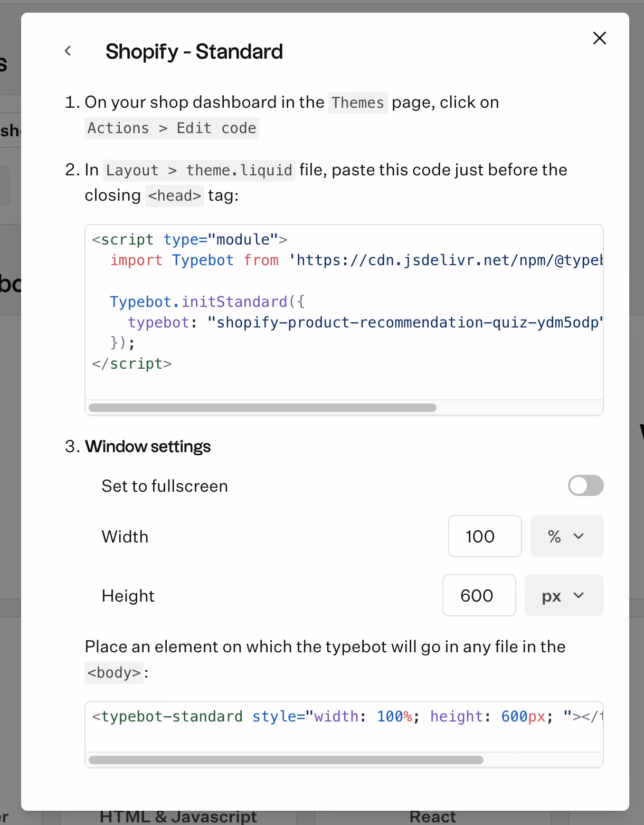This screenshot has width=644, height=825.
Task: Click the Actions > Edit code snippet
Action: [172, 128]
